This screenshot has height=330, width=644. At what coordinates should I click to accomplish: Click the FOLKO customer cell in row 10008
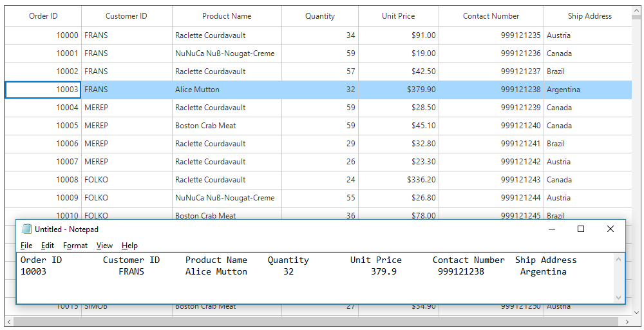[126, 180]
